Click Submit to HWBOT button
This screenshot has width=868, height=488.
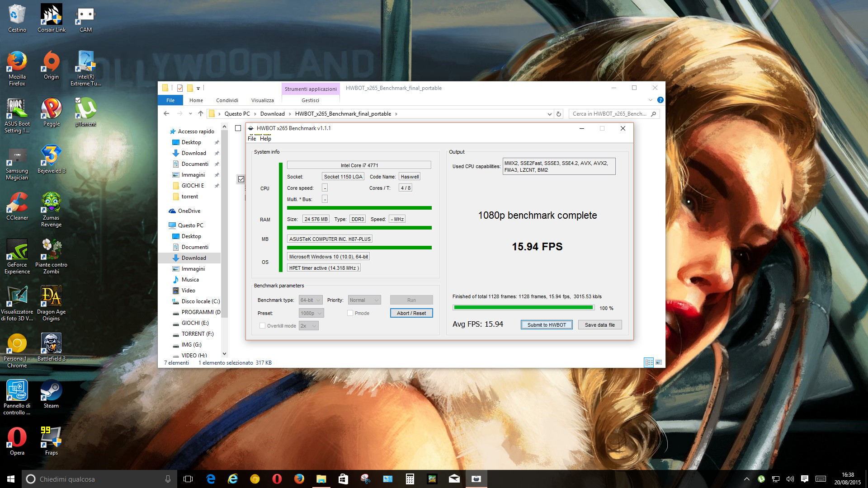(x=547, y=325)
